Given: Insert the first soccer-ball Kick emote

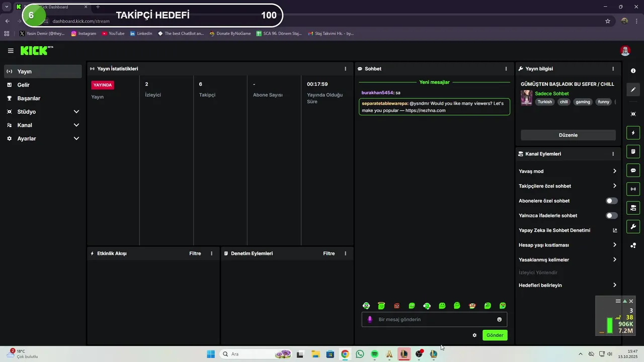Looking at the screenshot, I should [366, 306].
